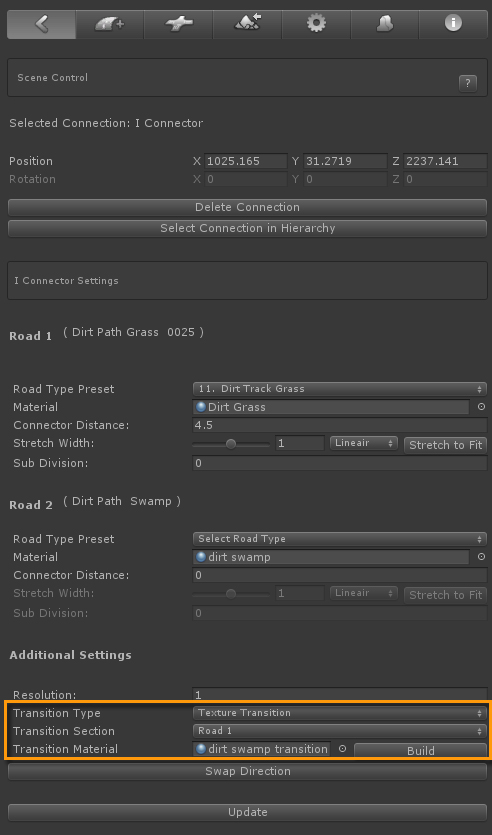
Task: Open Road 2 Select Road Type dropdown
Action: (340, 539)
